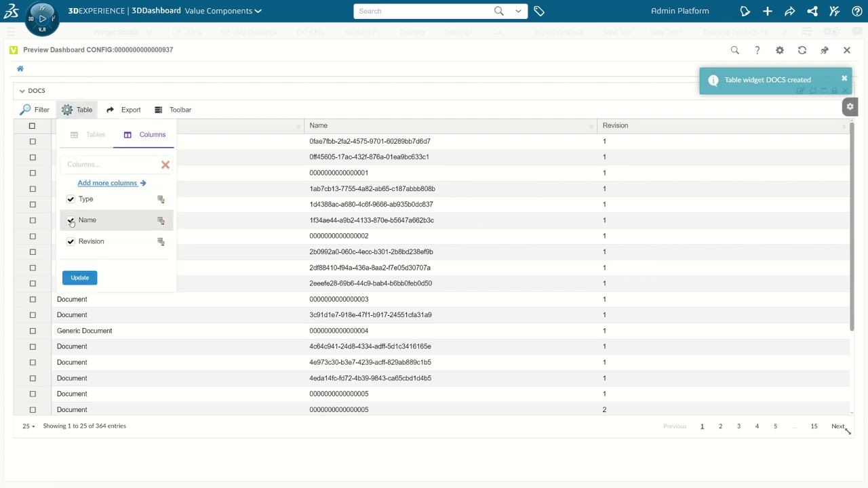Screen dimensions: 868x488
Task: Click the share arrow icon in top bar
Action: point(790,11)
